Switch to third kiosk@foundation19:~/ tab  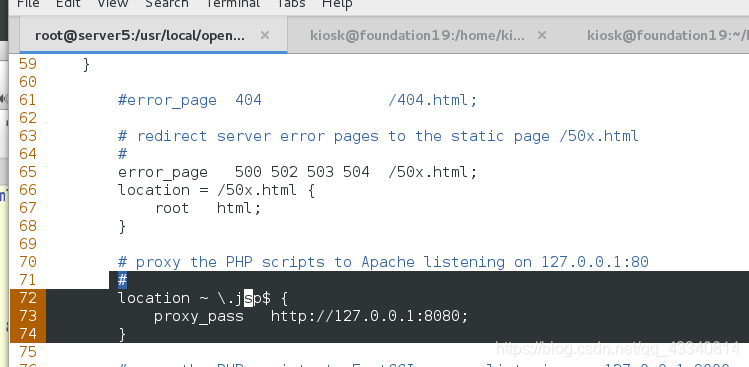pyautogui.click(x=668, y=35)
